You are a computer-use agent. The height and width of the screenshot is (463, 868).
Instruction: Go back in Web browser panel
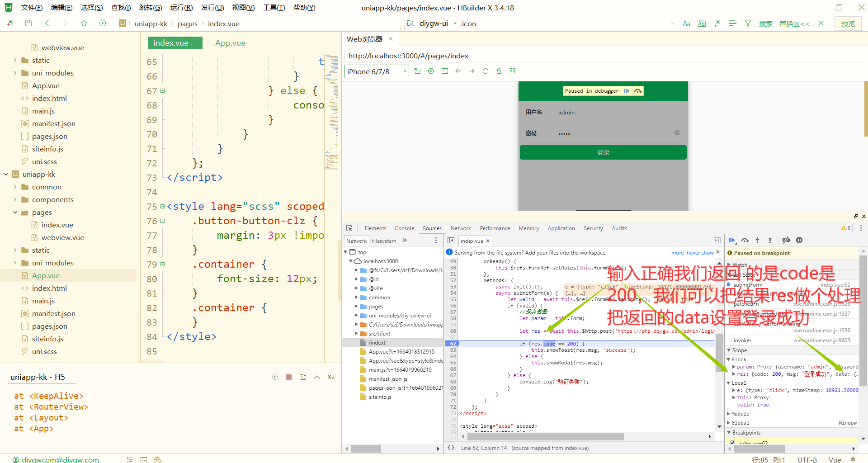(458, 71)
